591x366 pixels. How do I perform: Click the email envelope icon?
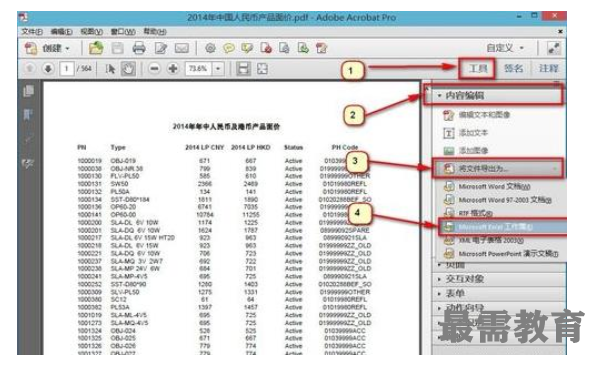point(182,48)
